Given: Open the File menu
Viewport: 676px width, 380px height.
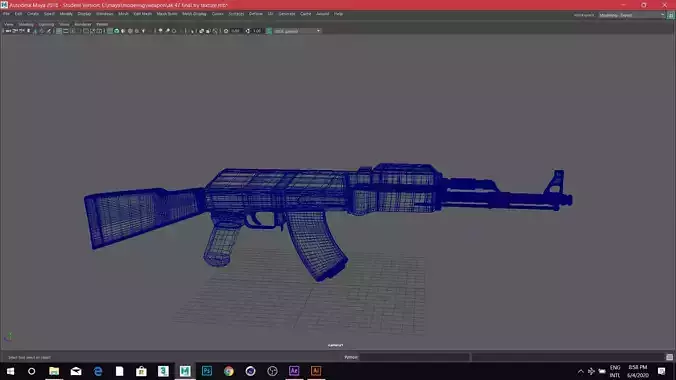Looking at the screenshot, I should point(6,14).
